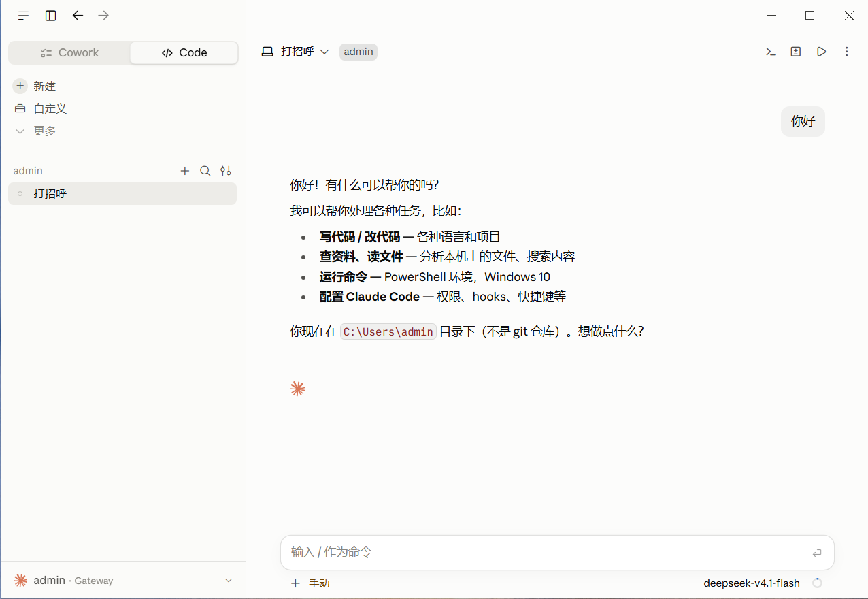Toggle the sidebar panel icon
The height and width of the screenshot is (599, 868).
click(x=51, y=16)
